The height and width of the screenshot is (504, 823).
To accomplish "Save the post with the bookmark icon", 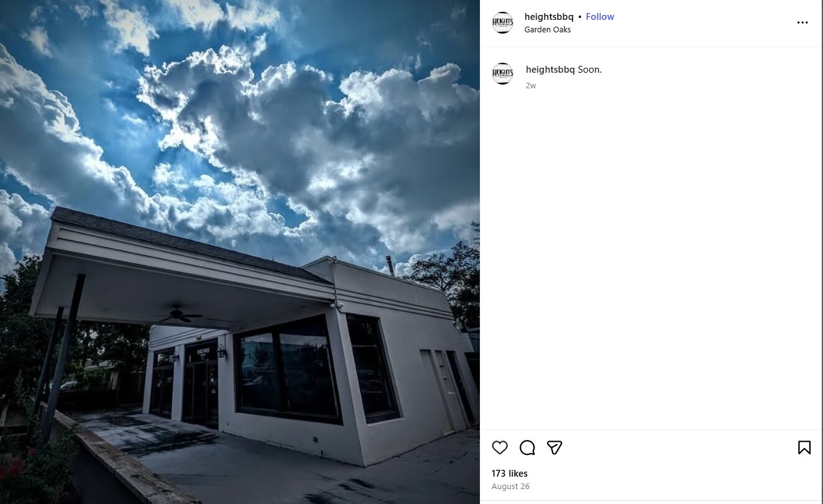I will [x=804, y=447].
